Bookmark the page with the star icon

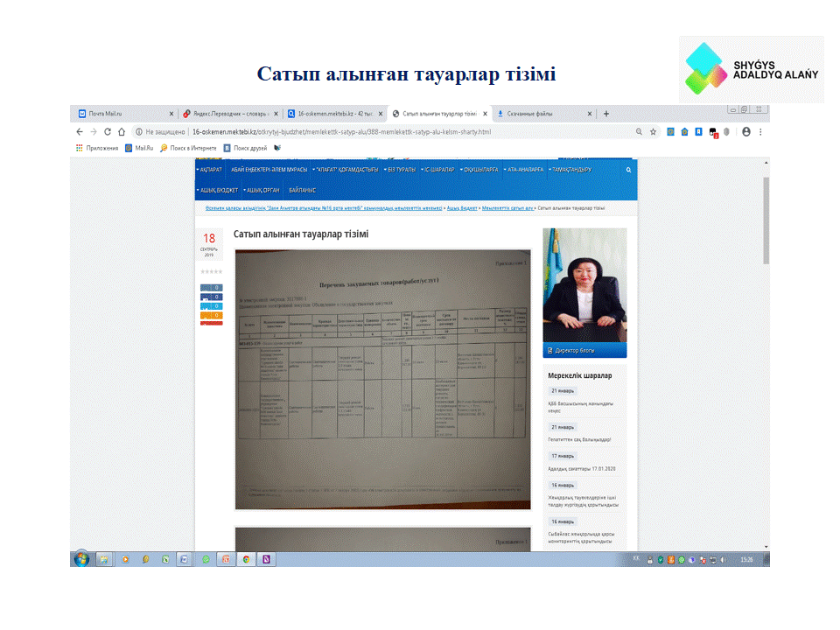point(653,132)
